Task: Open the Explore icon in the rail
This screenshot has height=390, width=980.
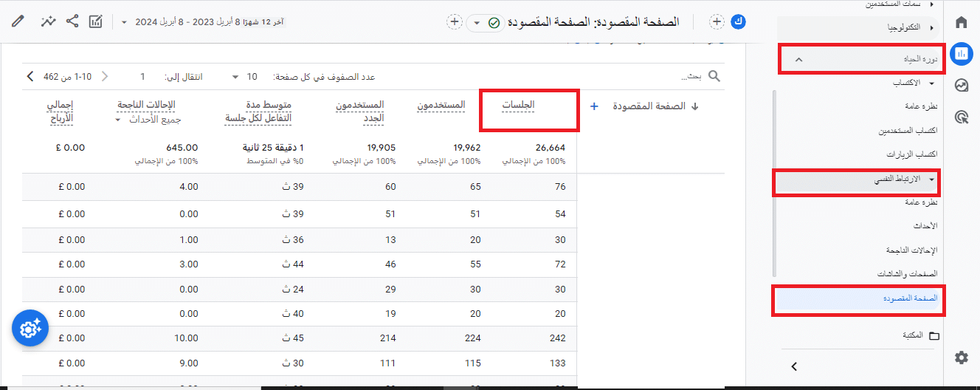Action: pos(961,85)
